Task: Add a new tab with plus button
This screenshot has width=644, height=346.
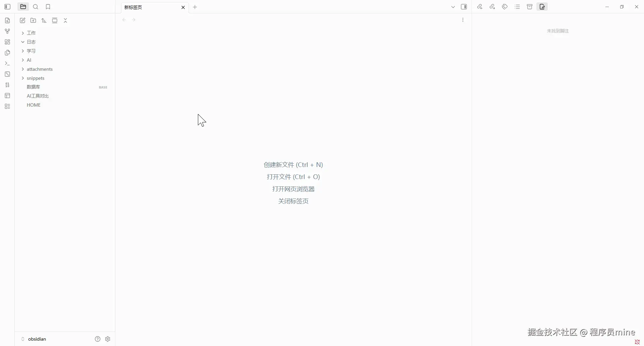Action: click(x=195, y=7)
